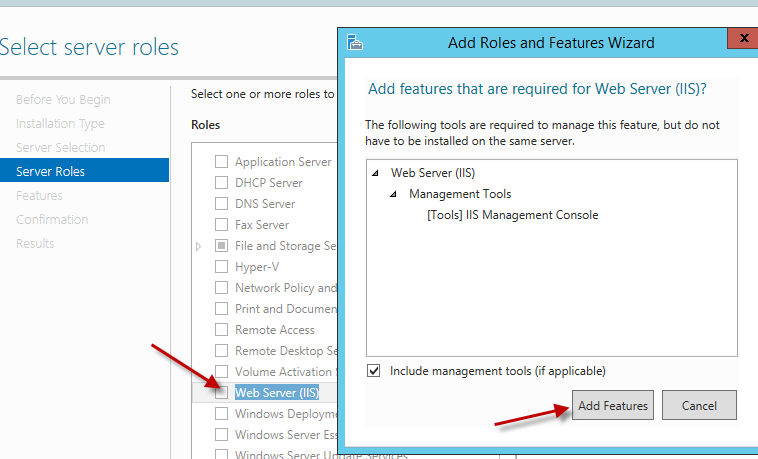Expand File and Storage Services role
Image resolution: width=758 pixels, height=459 pixels.
click(198, 246)
